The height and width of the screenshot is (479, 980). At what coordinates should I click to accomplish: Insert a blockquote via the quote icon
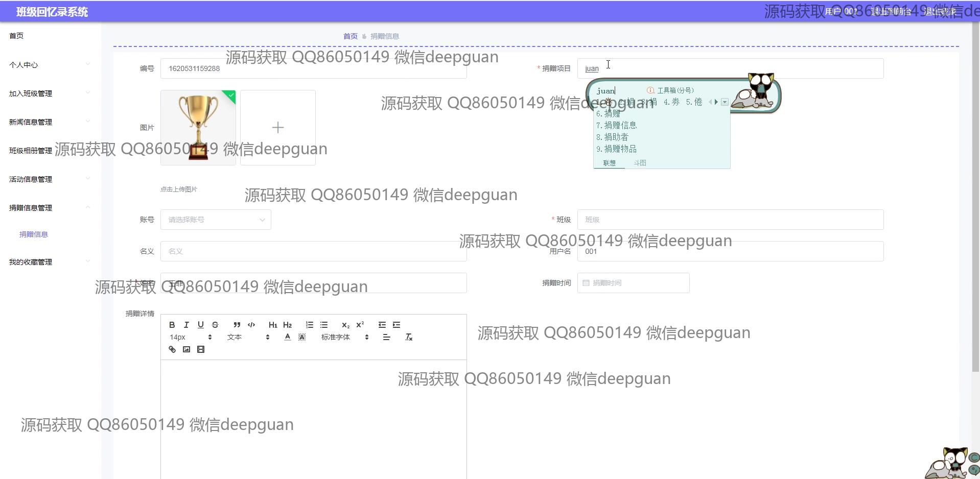tap(237, 325)
